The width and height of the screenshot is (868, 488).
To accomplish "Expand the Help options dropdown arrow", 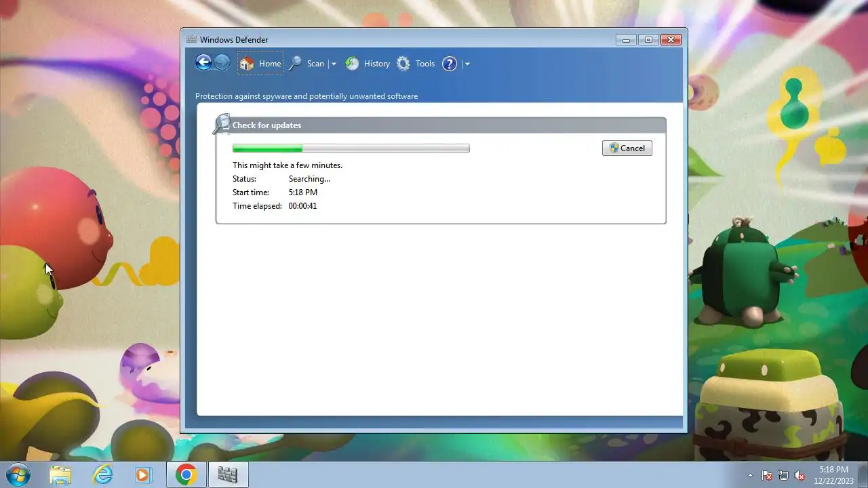I will coord(467,64).
